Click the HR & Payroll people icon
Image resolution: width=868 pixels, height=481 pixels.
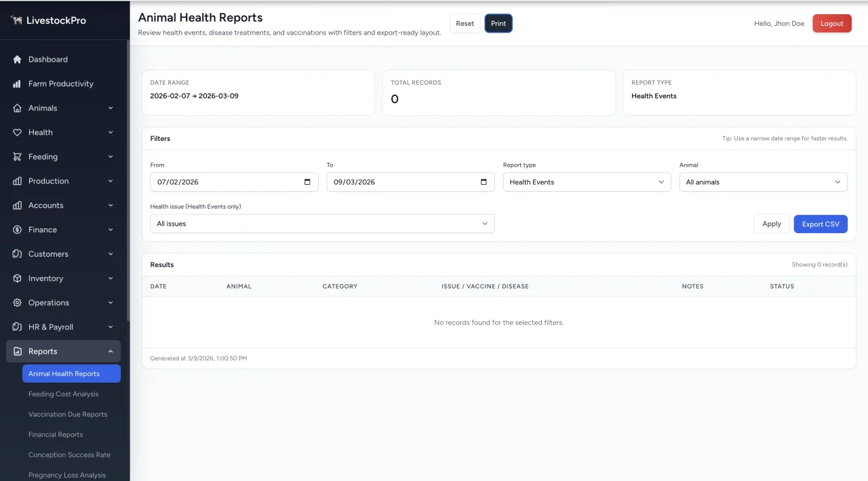(x=18, y=327)
